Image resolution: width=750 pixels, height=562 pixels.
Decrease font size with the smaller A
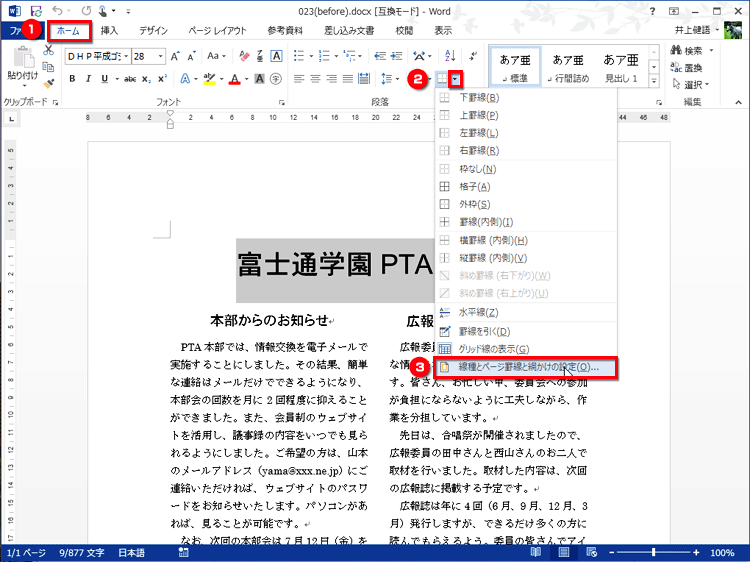191,56
